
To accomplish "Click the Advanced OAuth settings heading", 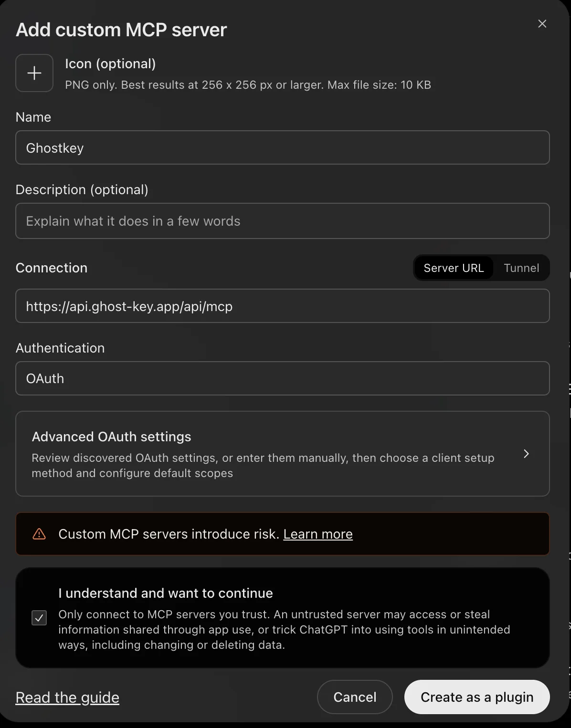I will click(x=111, y=437).
